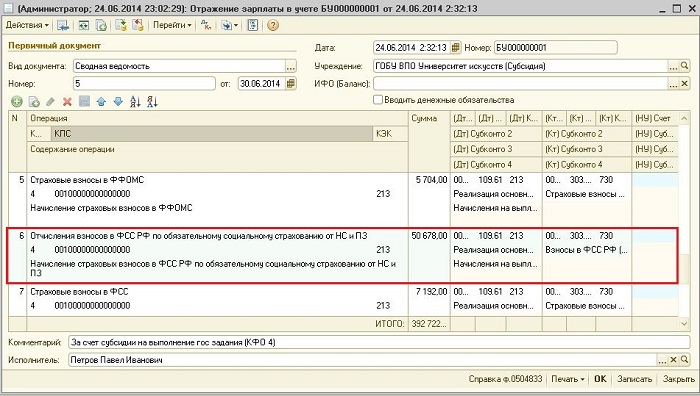The width and height of the screenshot is (700, 396).
Task: Click the grey finish-editing table icon
Action: pos(84,102)
